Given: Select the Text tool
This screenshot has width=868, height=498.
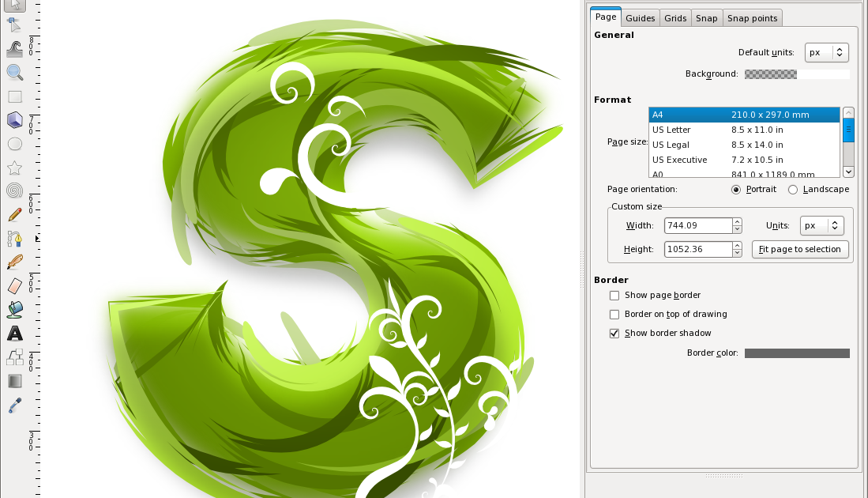Looking at the screenshot, I should (x=14, y=334).
